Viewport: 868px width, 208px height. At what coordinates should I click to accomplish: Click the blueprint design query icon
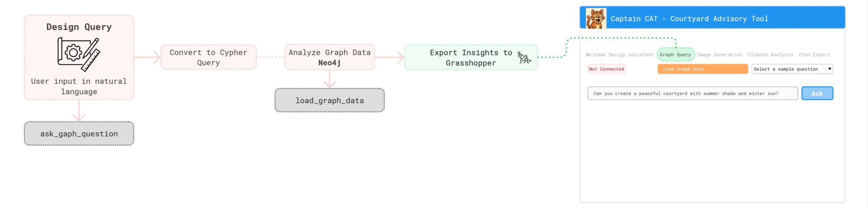[79, 54]
